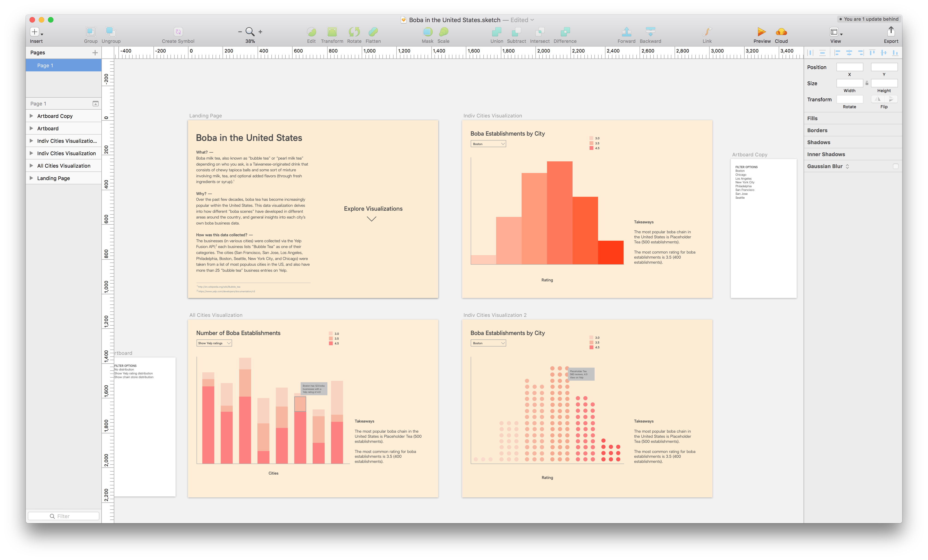Click the Flatten icon
This screenshot has width=928, height=560.
click(x=373, y=32)
